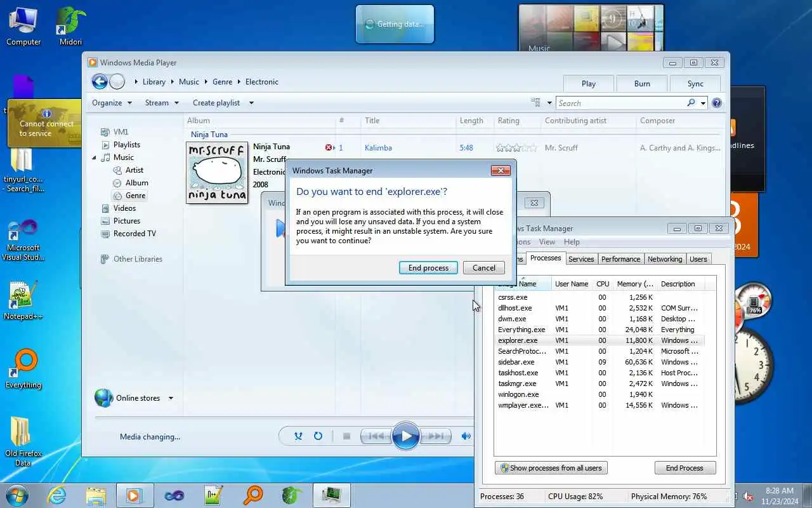Click the Back arrow in Windows Media Player

[100, 81]
